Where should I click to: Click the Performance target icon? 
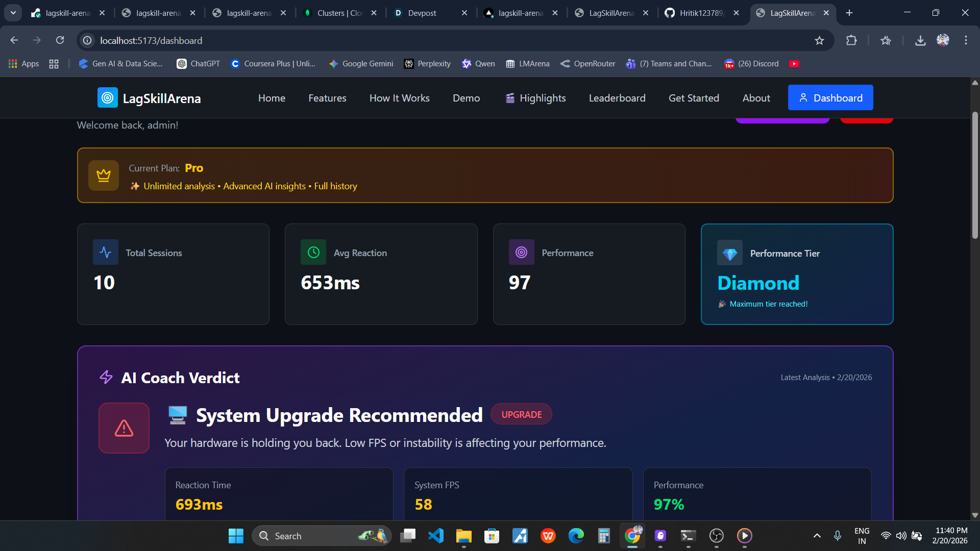tap(521, 253)
